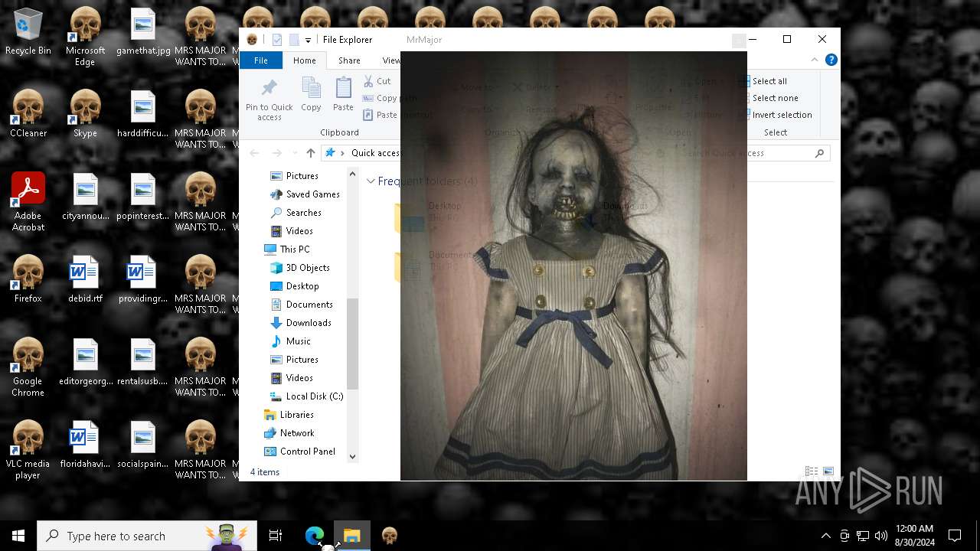
Task: Click the Up arrow navigation button
Action: (x=310, y=153)
